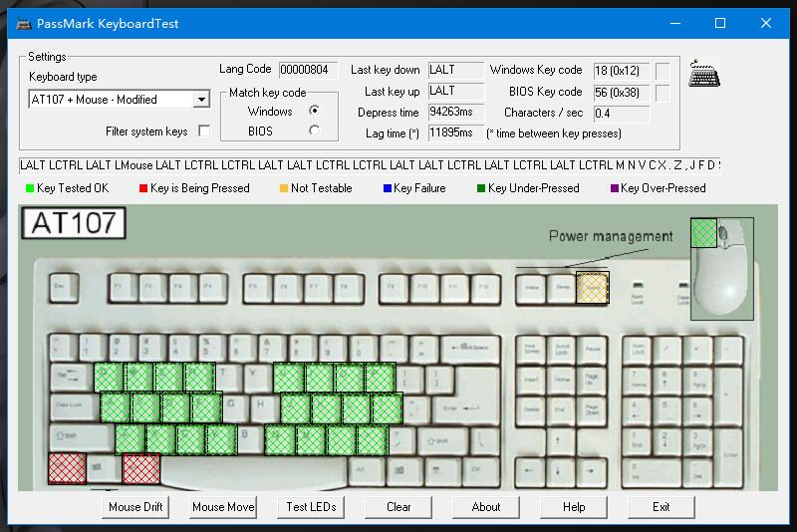Click the left Windows logo key

coord(104,468)
